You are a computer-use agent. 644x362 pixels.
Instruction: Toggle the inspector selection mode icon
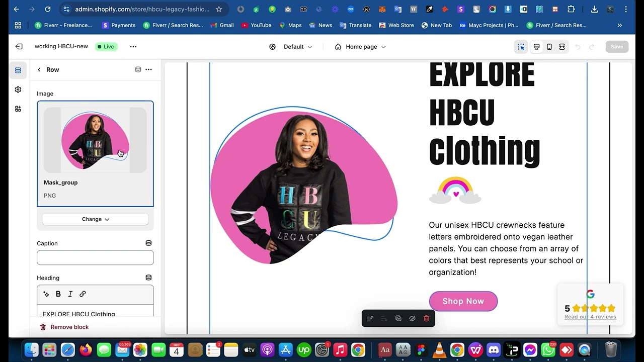click(521, 46)
